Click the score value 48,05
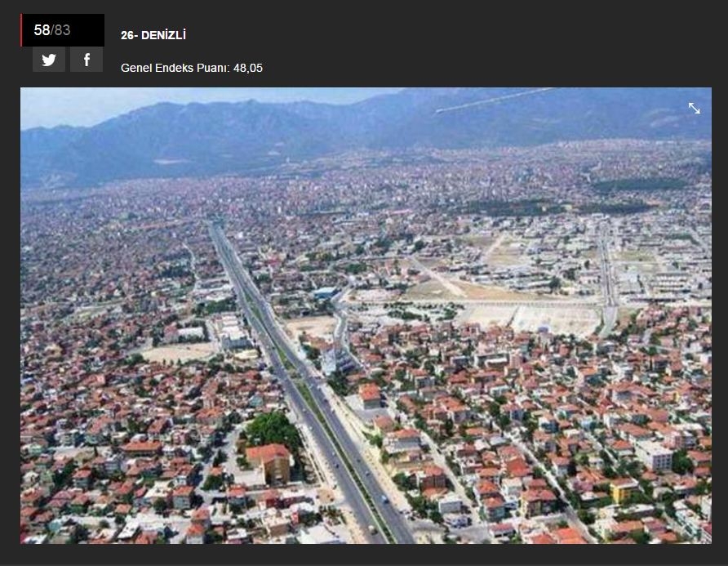The image size is (728, 566). pos(248,68)
